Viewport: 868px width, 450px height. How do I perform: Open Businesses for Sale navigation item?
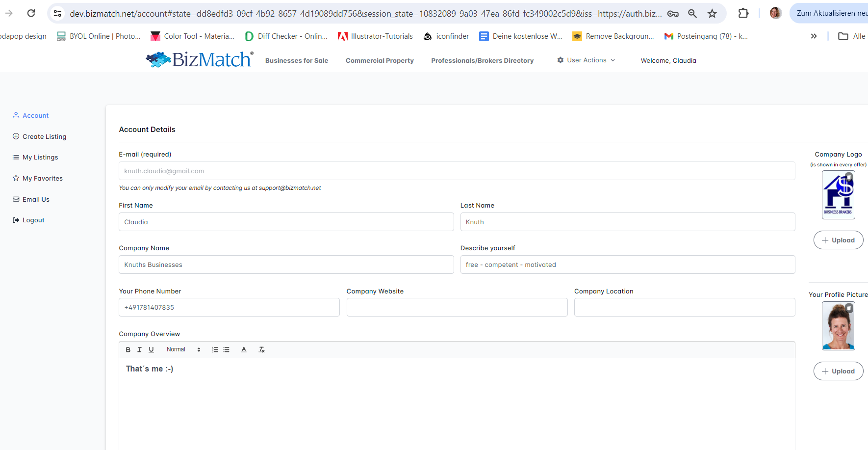(297, 61)
